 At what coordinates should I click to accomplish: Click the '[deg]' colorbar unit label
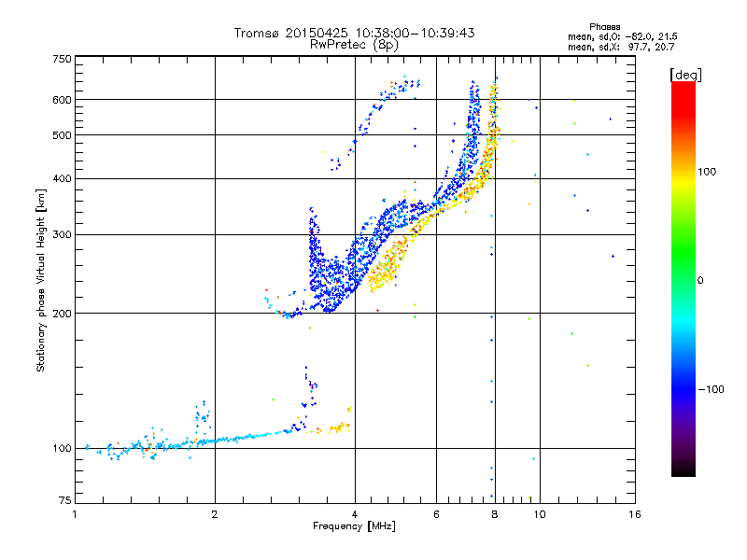(x=685, y=75)
